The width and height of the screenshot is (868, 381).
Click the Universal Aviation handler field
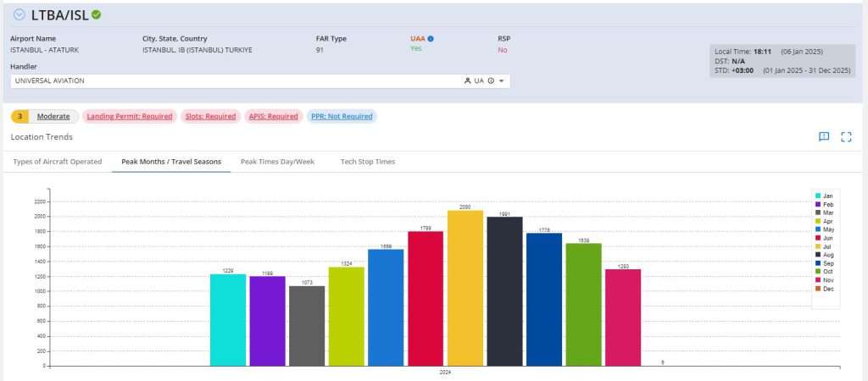tap(229, 81)
